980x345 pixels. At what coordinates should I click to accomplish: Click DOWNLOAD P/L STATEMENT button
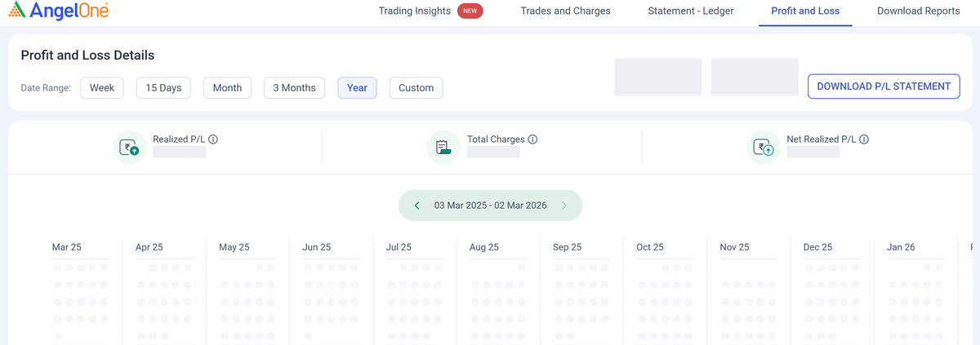[884, 86]
